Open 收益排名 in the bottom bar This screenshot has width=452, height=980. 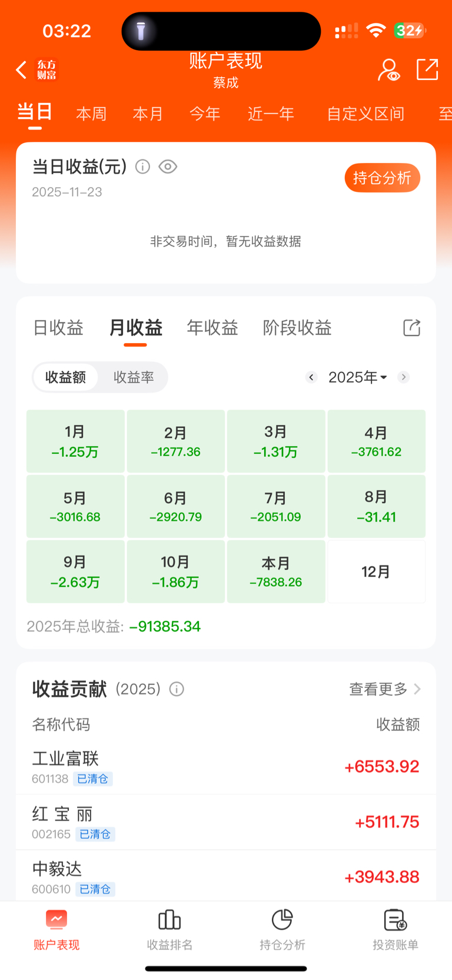[169, 929]
